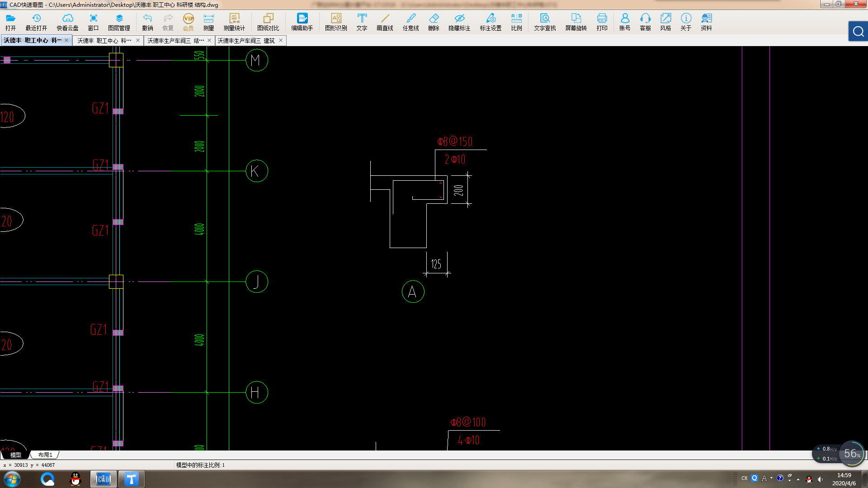Toggle 隐藏标注 hide annotations

(459, 21)
